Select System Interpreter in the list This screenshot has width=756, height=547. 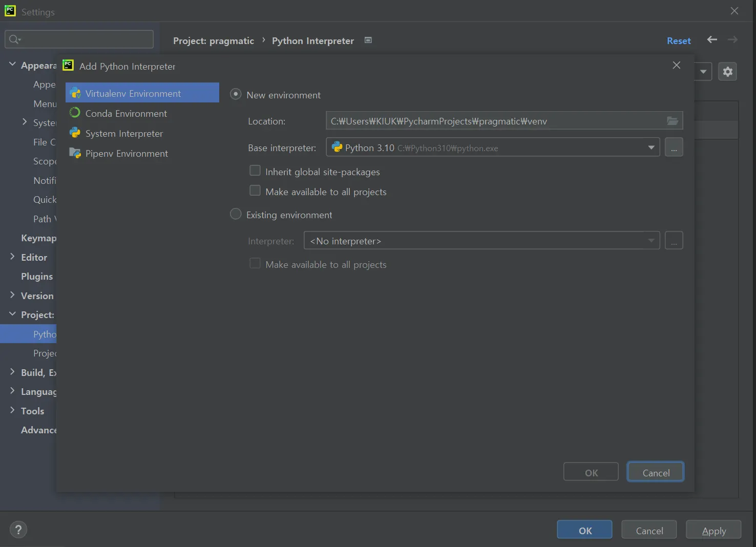coord(124,134)
